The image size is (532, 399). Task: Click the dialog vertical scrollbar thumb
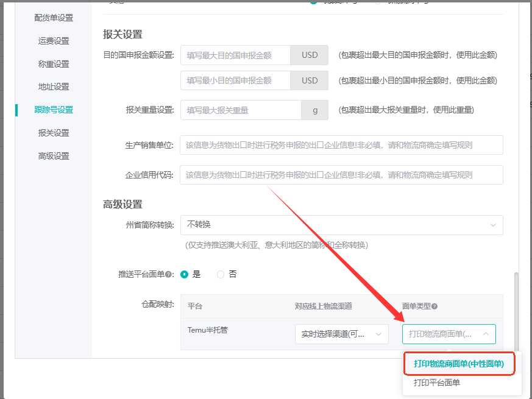[x=516, y=311]
